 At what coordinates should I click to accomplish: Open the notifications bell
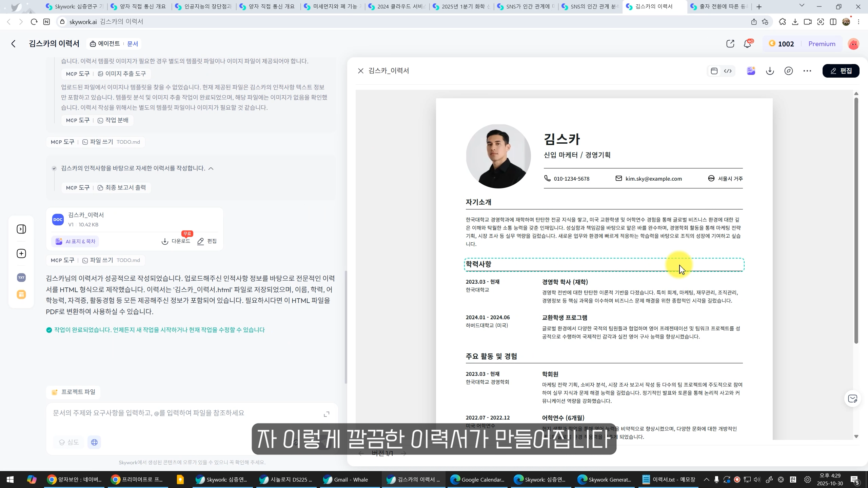(x=747, y=44)
